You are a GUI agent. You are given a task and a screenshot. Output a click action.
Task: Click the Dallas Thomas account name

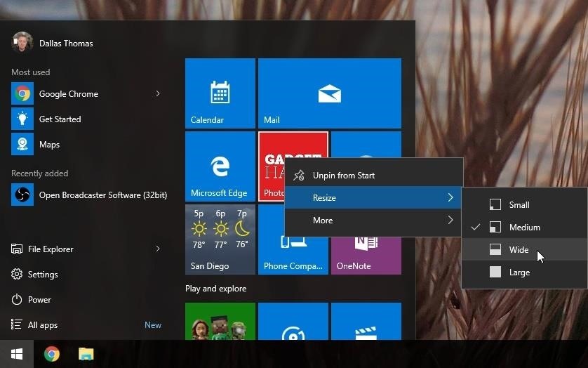[66, 43]
